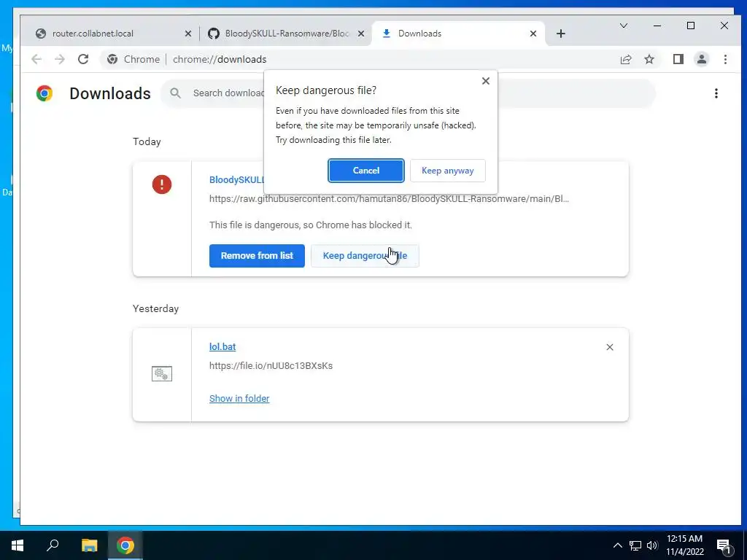Show hidden system tray icons
Screen dimensions: 747x560
coord(617,545)
